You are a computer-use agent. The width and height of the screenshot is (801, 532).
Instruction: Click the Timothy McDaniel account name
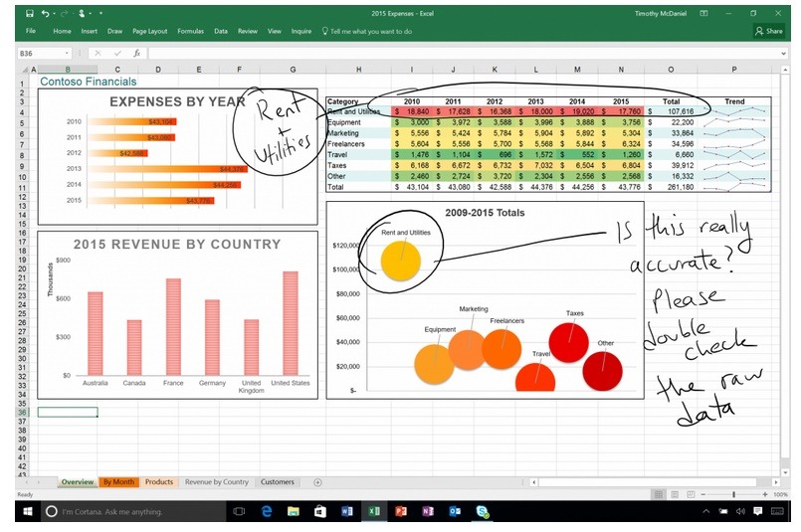[x=660, y=14]
